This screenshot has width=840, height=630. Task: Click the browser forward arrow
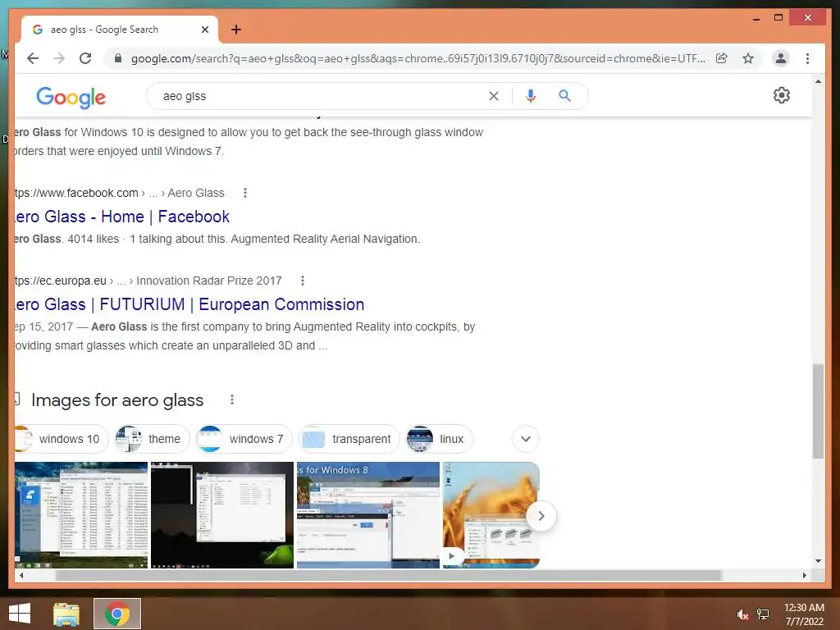(59, 58)
